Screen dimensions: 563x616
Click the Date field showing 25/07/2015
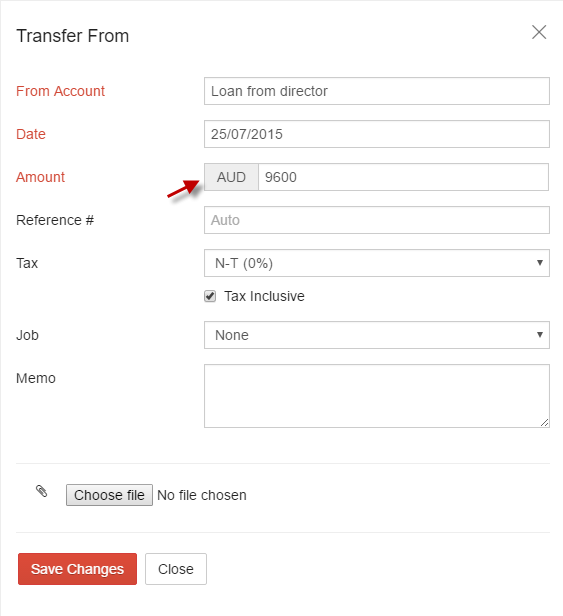(x=377, y=134)
